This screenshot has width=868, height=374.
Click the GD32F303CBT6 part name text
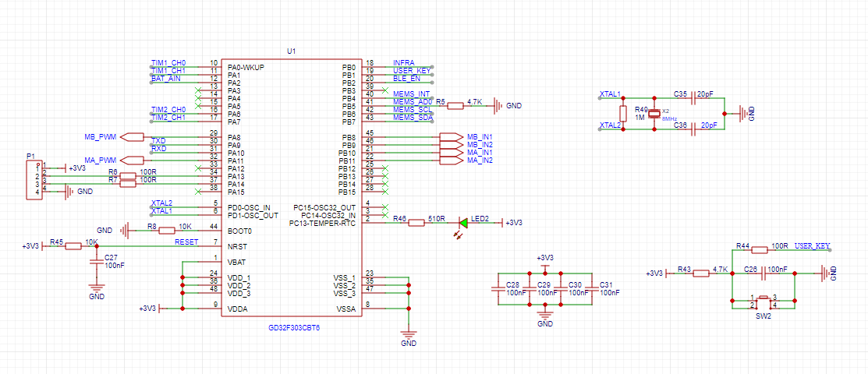click(x=292, y=327)
